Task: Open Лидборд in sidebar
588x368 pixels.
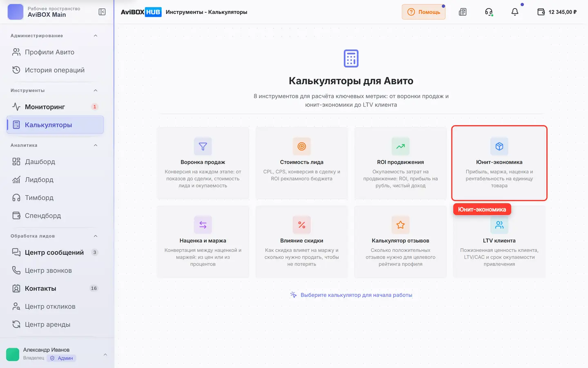Action: click(55, 180)
